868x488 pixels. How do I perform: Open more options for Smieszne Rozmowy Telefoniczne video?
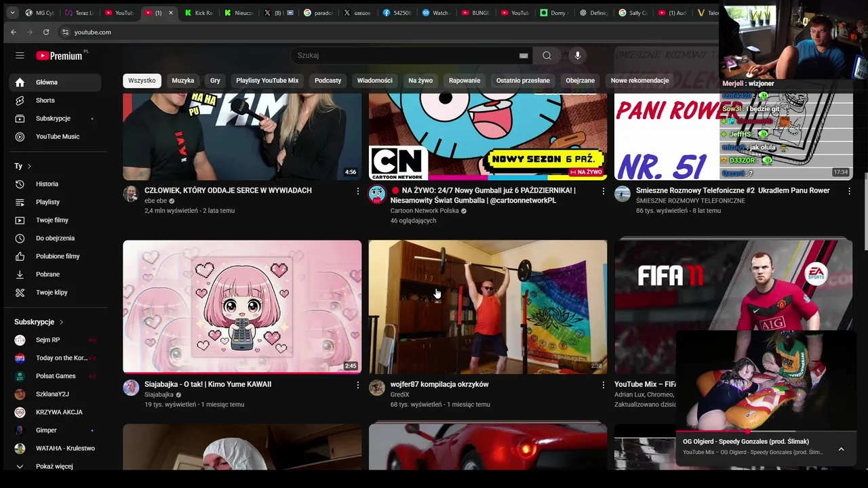[849, 191]
